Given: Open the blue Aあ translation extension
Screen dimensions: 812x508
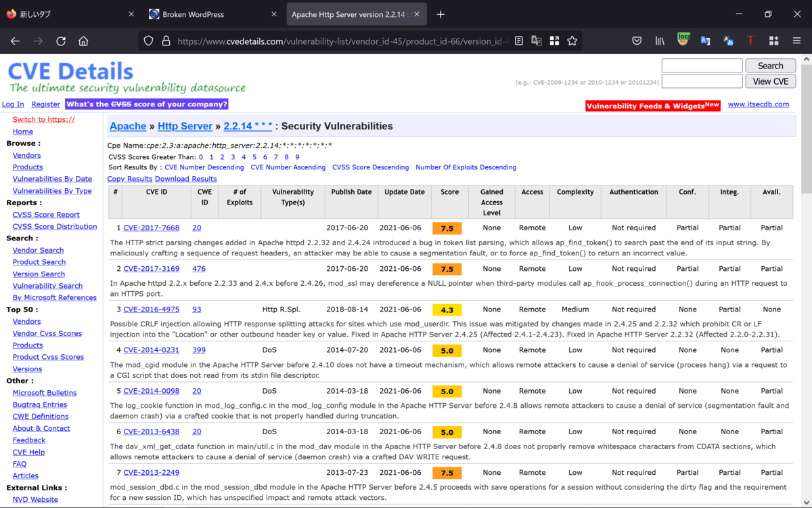Looking at the screenshot, I should pyautogui.click(x=728, y=41).
